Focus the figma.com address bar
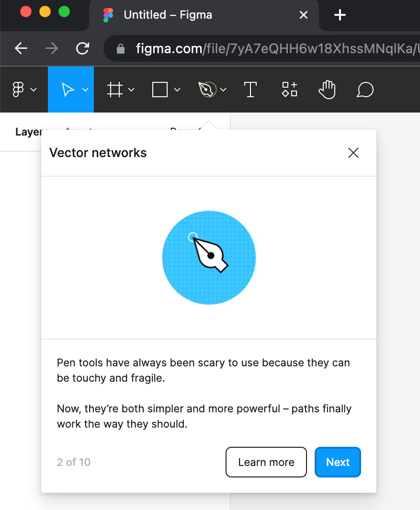Image resolution: width=420 pixels, height=510 pixels. [261, 48]
